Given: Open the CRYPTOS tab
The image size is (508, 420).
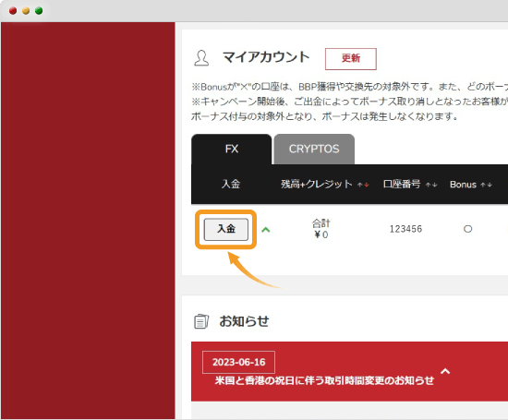Looking at the screenshot, I should (x=314, y=149).
